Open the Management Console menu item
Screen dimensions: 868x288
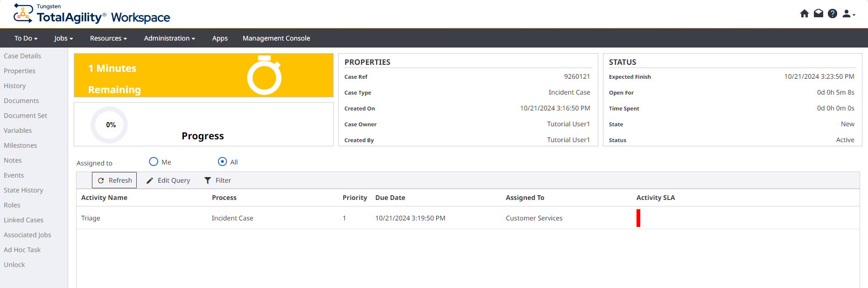[x=276, y=38]
